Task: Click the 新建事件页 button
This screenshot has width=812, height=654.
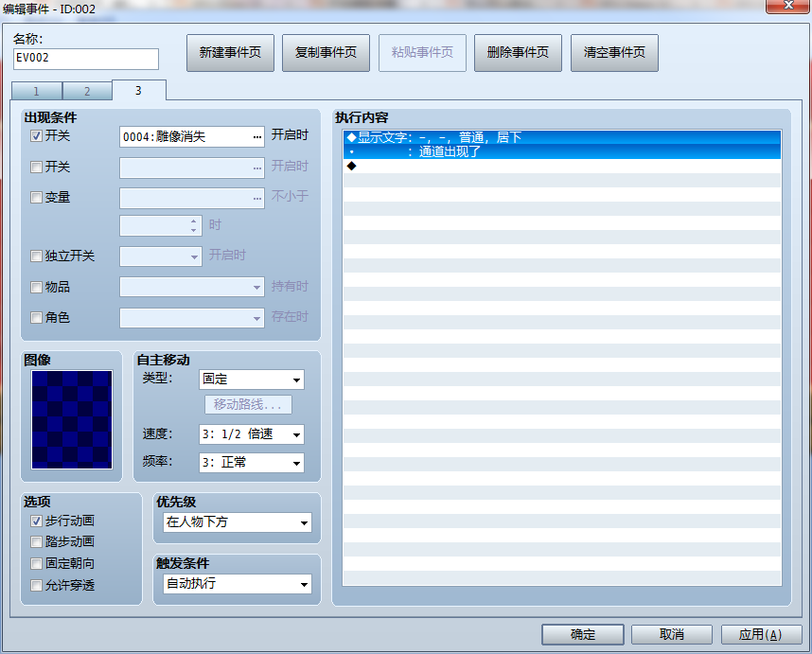Action: point(230,53)
